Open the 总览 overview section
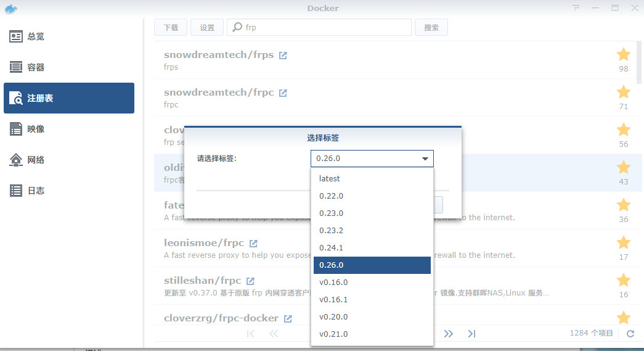The width and height of the screenshot is (644, 351). [69, 36]
